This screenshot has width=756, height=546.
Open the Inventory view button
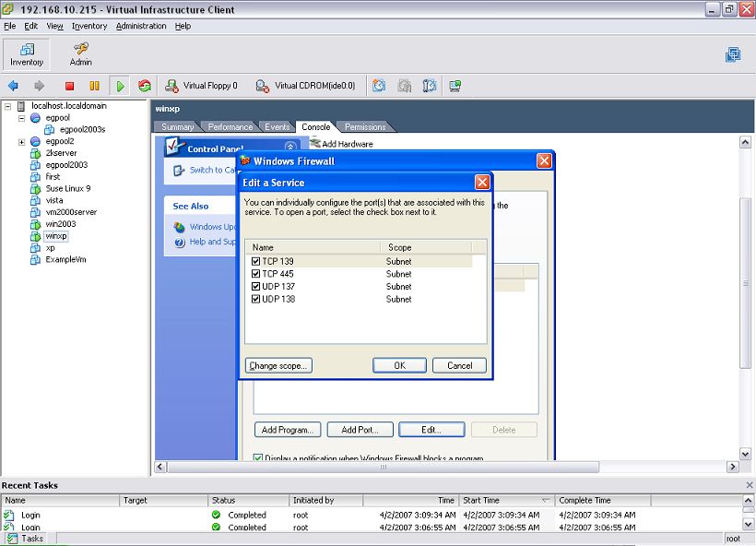coord(27,54)
